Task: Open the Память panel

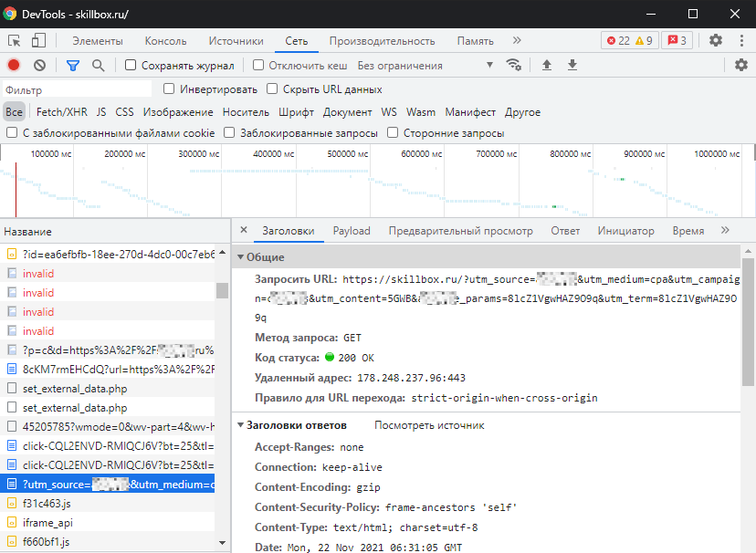Action: point(476,41)
